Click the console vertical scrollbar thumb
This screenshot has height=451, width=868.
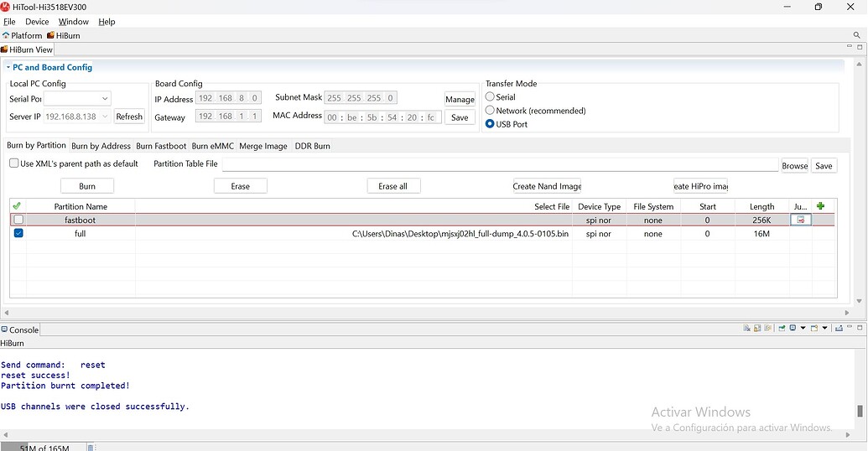[x=860, y=411]
